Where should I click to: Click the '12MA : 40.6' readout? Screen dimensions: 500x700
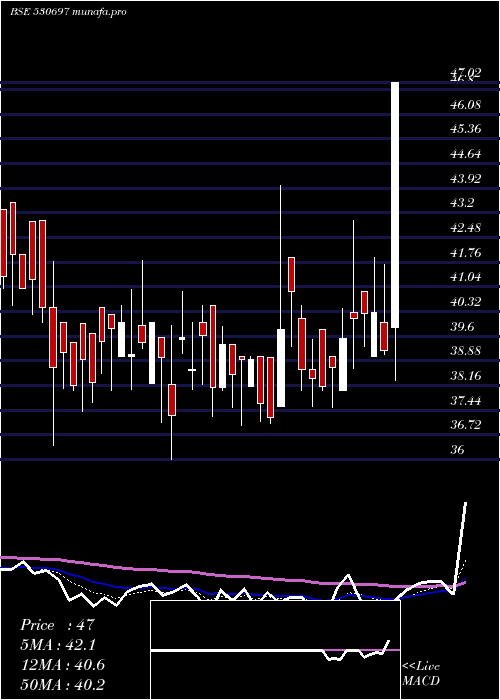point(62,665)
